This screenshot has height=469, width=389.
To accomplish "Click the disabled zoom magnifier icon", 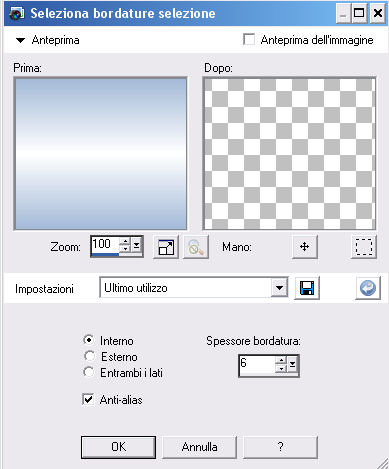I will click(x=196, y=247).
